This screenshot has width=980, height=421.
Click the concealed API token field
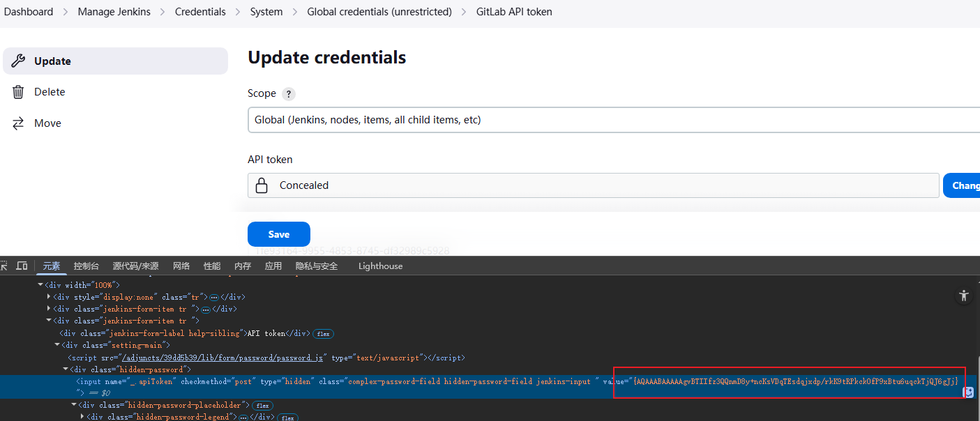pyautogui.click(x=594, y=185)
